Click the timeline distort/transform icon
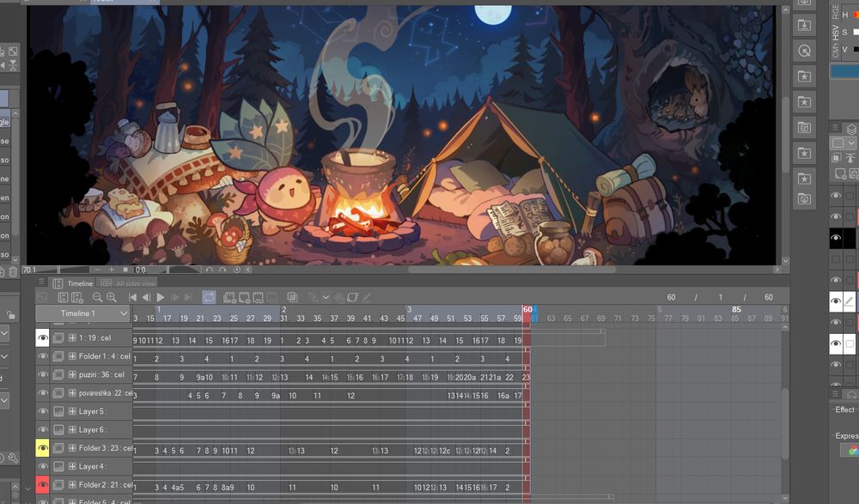The width and height of the screenshot is (859, 504). point(353,297)
